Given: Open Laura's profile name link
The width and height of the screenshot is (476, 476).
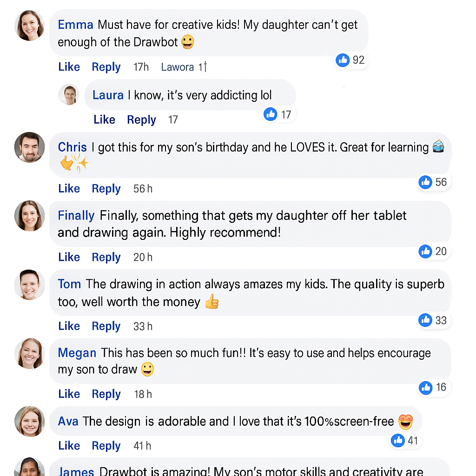Looking at the screenshot, I should click(108, 95).
